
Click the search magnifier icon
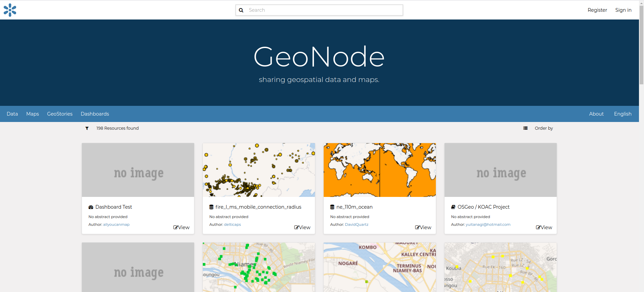tap(241, 10)
